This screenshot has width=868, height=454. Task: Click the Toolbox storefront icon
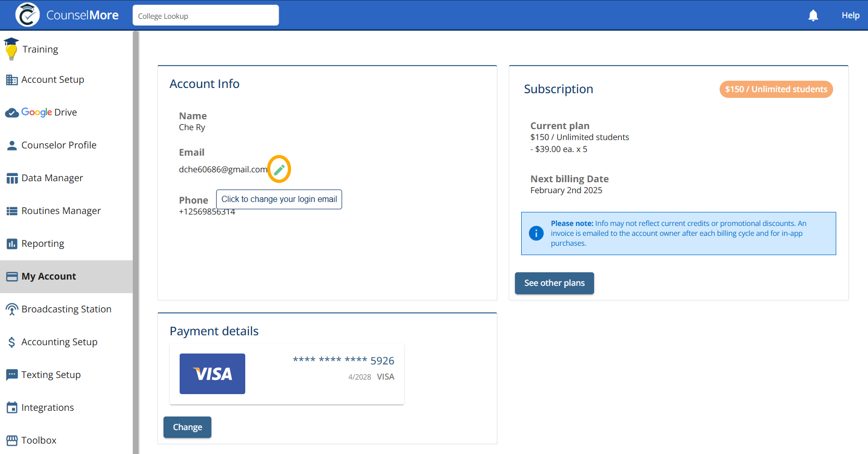[11, 440]
